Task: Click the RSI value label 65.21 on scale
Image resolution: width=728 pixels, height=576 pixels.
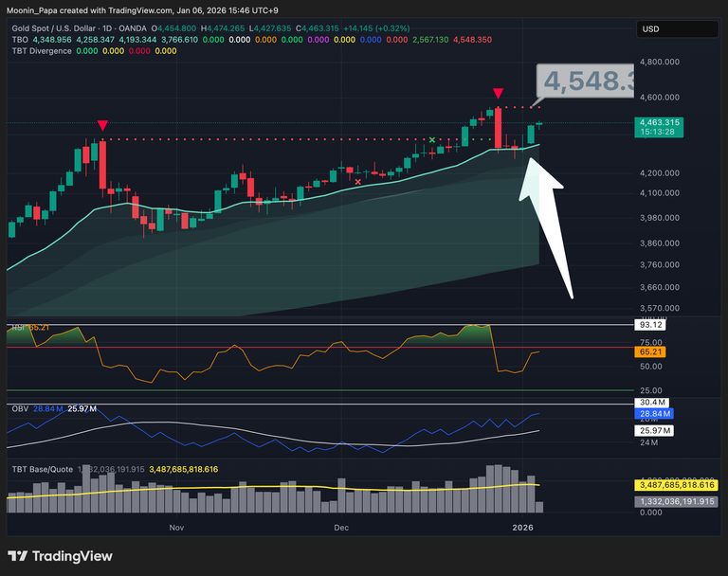Action: click(x=650, y=351)
